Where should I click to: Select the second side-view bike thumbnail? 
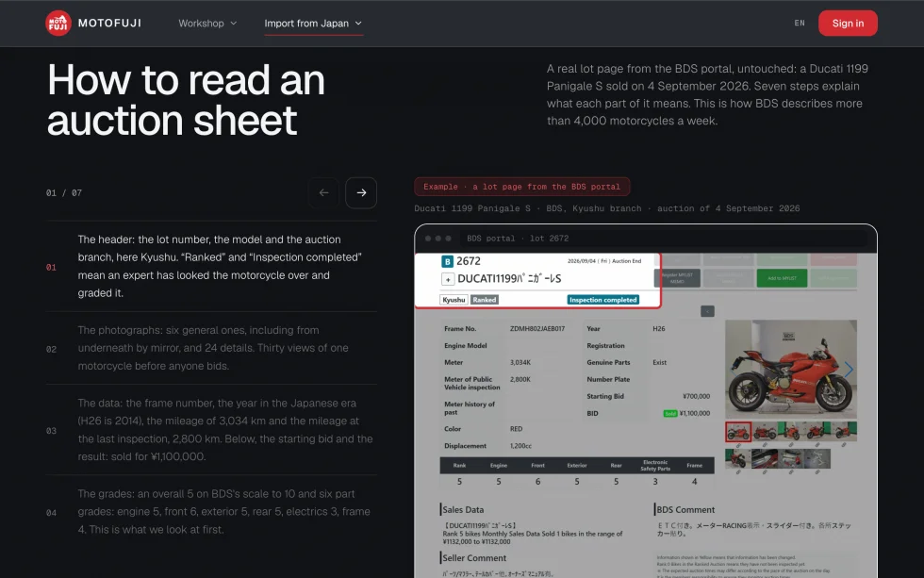coord(765,432)
